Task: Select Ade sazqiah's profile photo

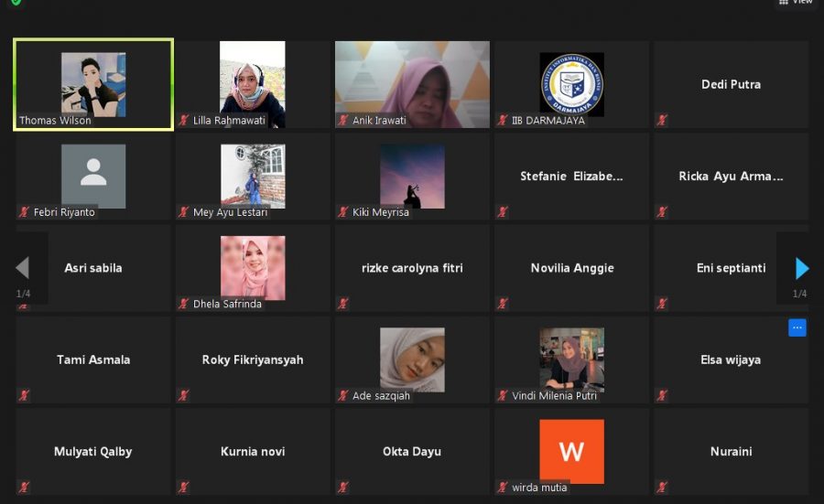Action: [413, 359]
